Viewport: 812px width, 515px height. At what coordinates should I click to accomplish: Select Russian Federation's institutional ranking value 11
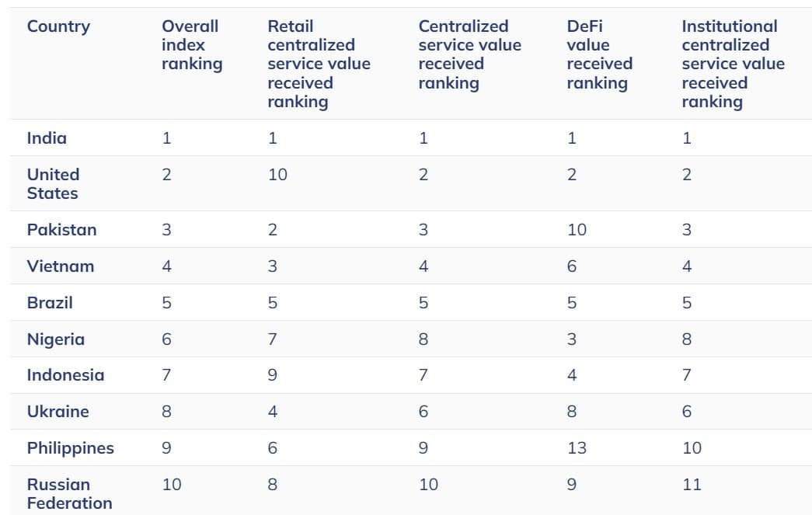(x=692, y=485)
